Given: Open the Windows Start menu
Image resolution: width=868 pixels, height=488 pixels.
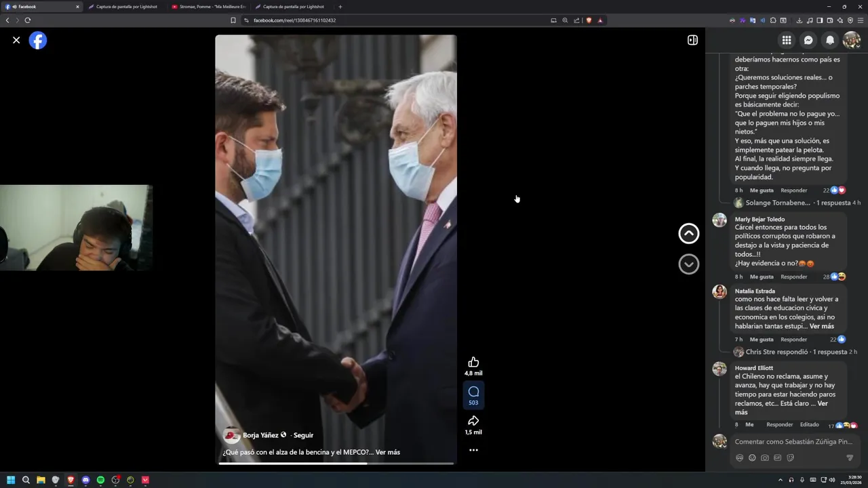Looking at the screenshot, I should tap(11, 480).
